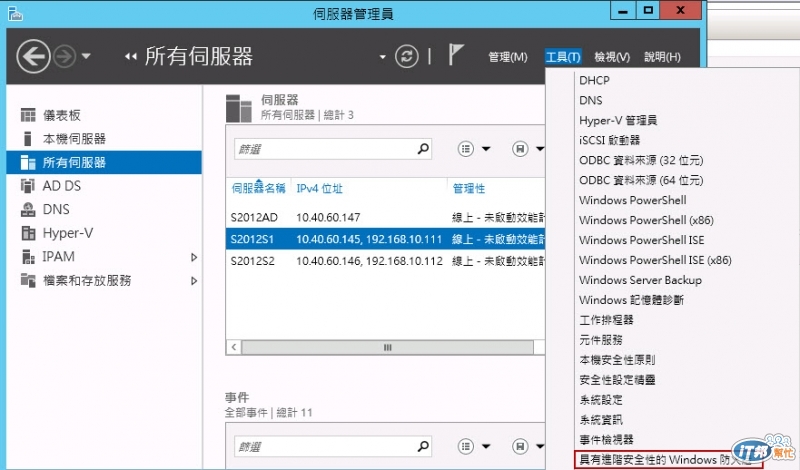Select 本機伺服器 in the sidebar

(x=74, y=139)
